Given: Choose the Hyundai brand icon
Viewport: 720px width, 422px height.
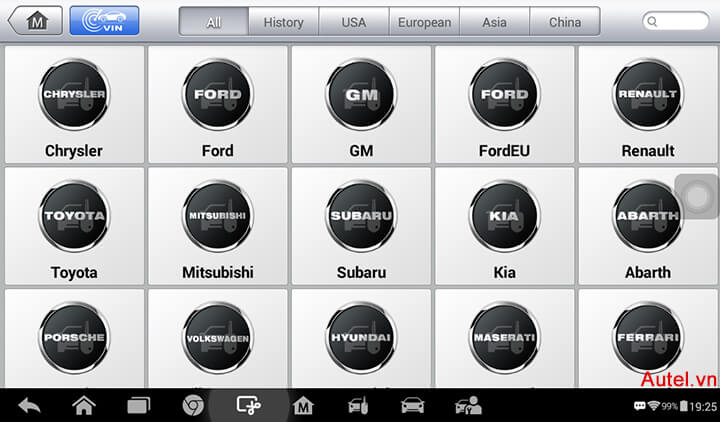Looking at the screenshot, I should 361,338.
